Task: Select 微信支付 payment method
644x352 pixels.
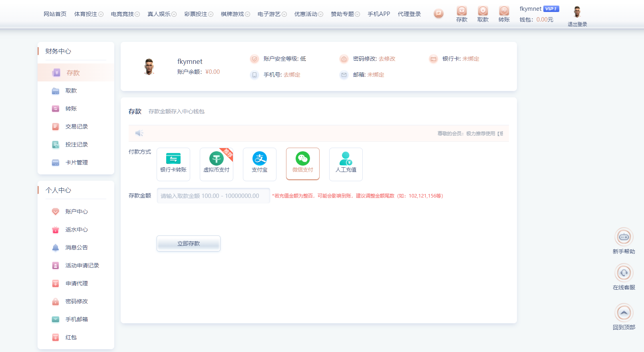Action: (x=303, y=164)
